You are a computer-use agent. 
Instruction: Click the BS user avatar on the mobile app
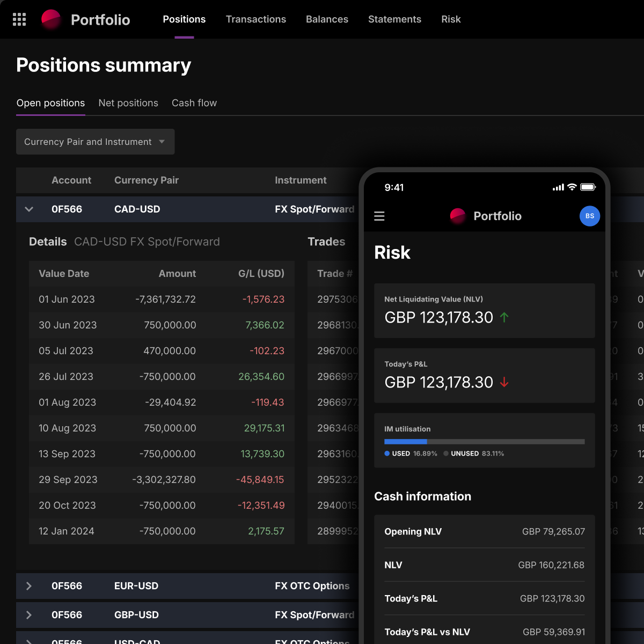pyautogui.click(x=590, y=216)
